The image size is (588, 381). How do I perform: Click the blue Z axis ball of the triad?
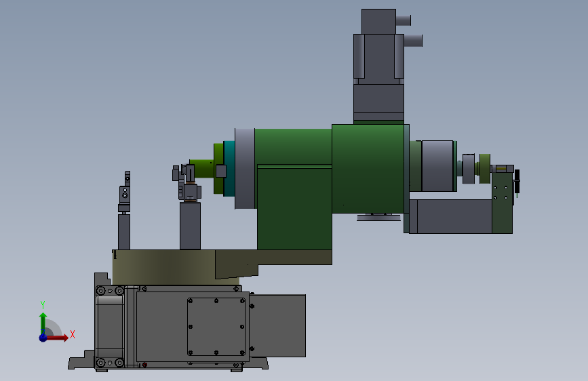pos(43,338)
